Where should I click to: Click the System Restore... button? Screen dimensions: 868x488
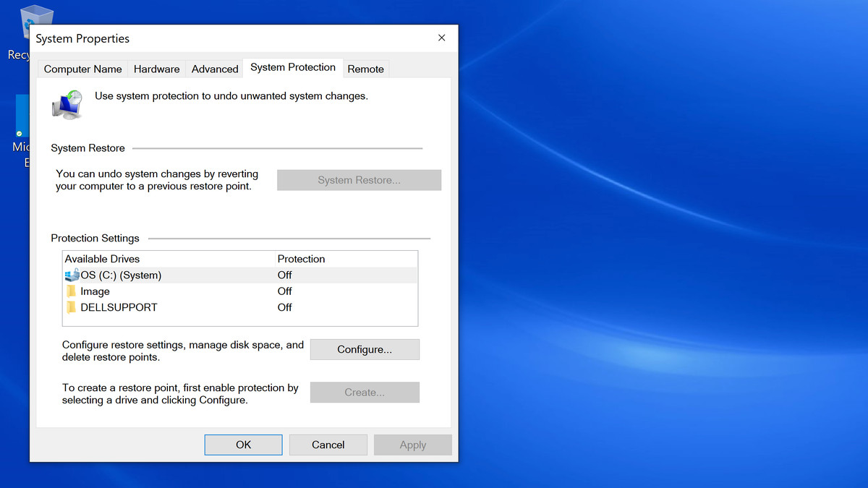pos(359,180)
